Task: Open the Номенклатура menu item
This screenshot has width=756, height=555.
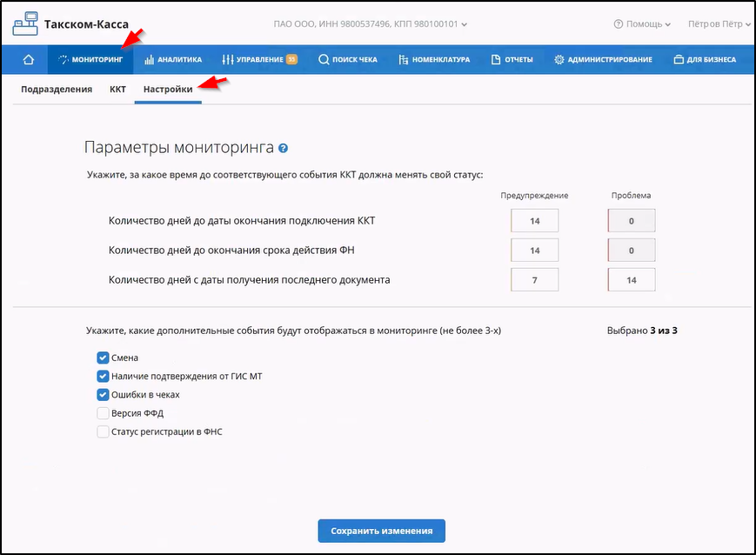Action: [434, 59]
